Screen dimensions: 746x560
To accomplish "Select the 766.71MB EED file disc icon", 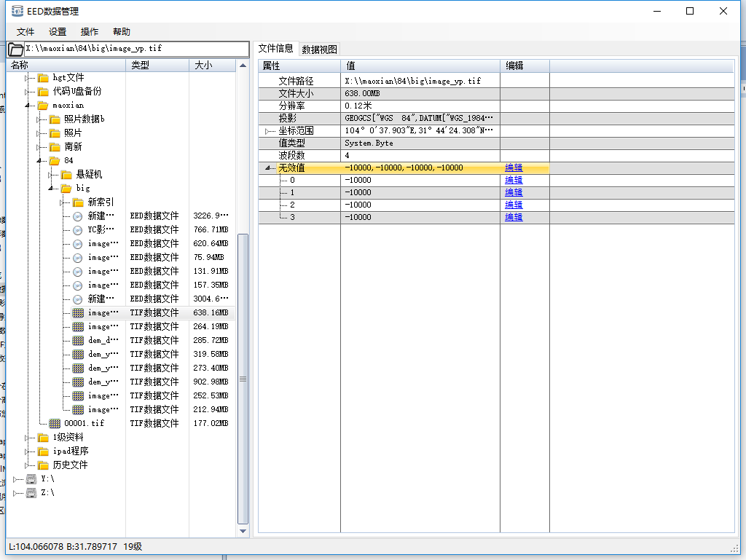I will 78,229.
